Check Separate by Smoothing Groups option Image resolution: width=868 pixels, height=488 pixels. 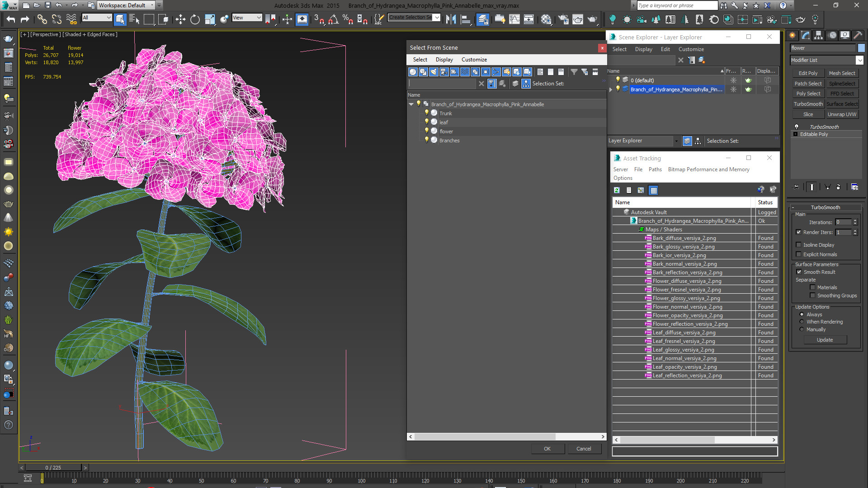[x=812, y=296]
